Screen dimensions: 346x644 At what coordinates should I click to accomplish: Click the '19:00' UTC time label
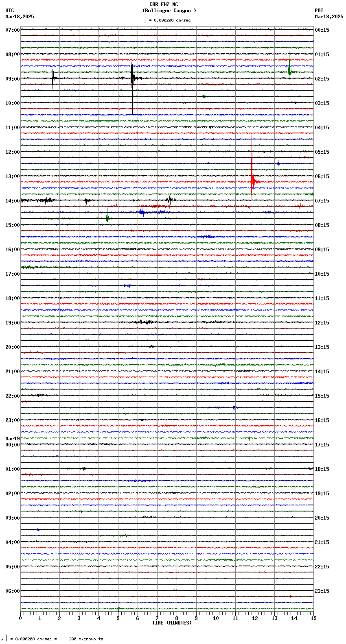pyautogui.click(x=13, y=323)
